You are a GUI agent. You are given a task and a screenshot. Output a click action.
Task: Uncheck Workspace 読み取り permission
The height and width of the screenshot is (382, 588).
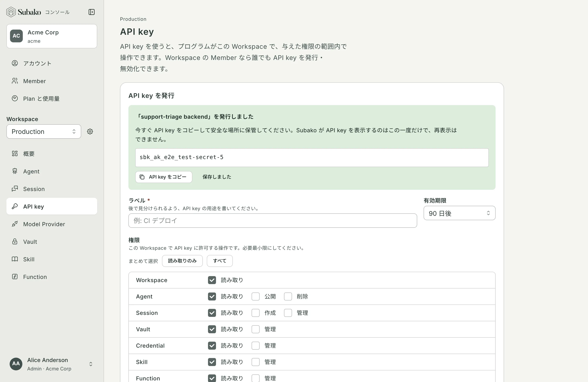pyautogui.click(x=212, y=280)
